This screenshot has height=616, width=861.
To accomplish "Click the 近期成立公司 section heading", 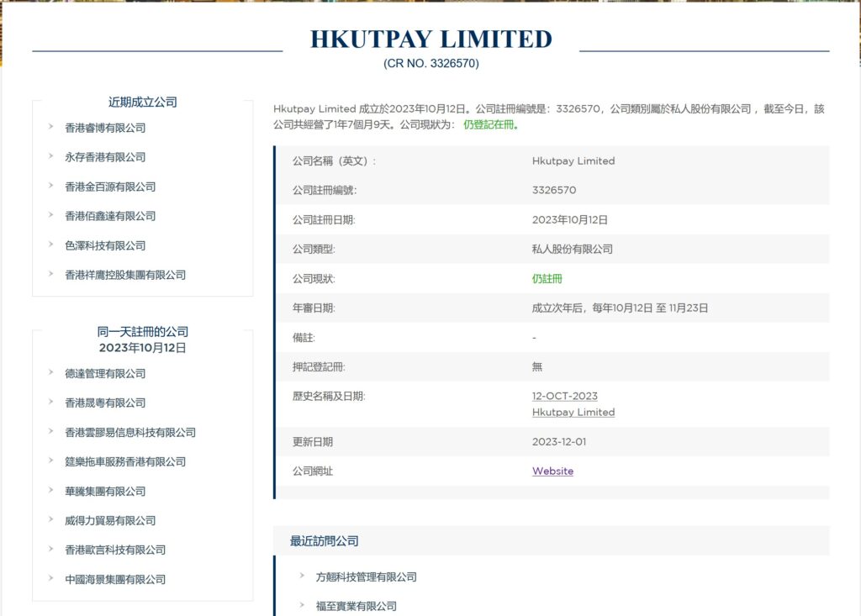I will pyautogui.click(x=143, y=102).
